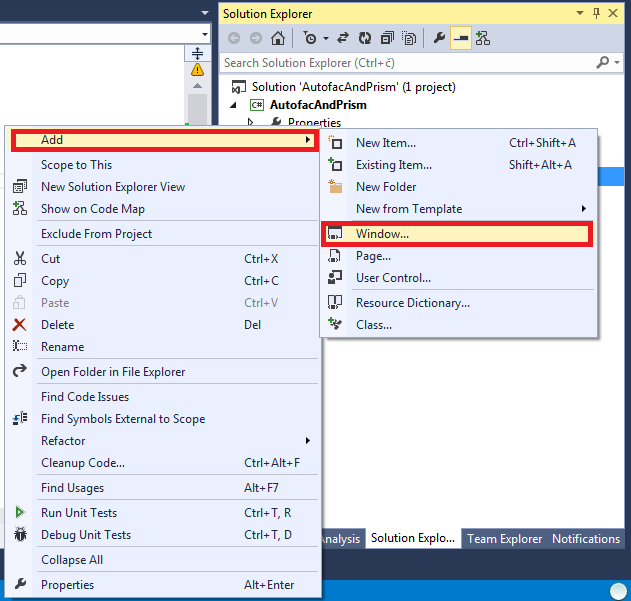
Task: Click the Refresh icon in Solution Explorer toolbar
Action: (x=365, y=38)
